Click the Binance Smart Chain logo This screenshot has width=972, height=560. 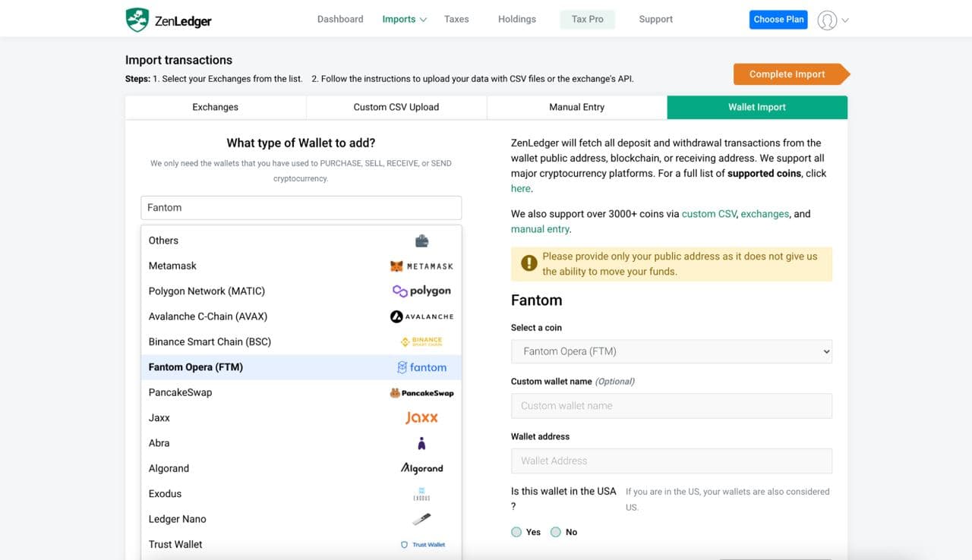[421, 341]
